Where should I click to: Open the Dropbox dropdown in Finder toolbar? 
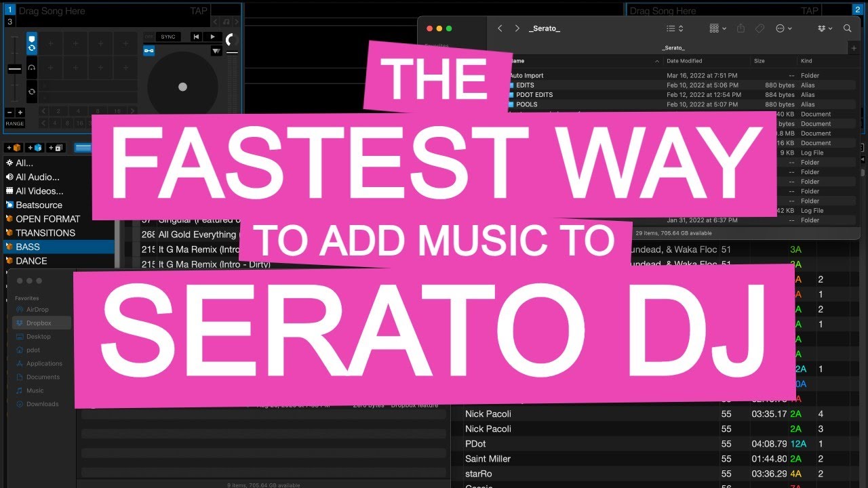(x=825, y=28)
